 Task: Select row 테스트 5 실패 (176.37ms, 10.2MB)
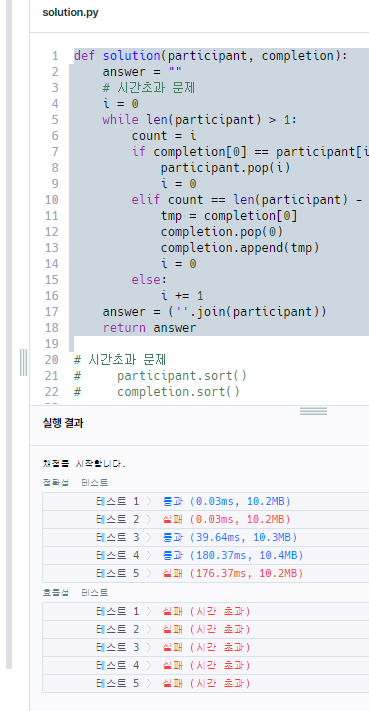click(205, 574)
